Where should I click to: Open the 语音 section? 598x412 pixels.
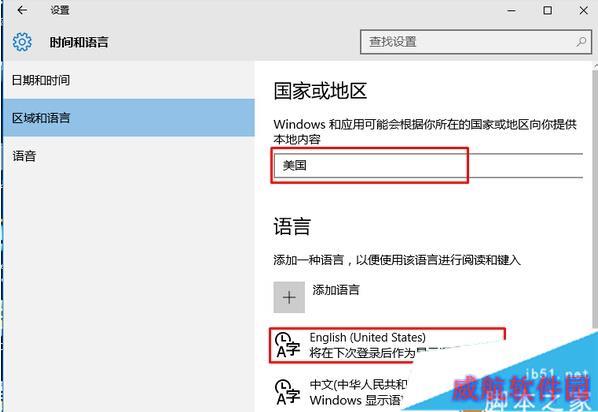coord(129,156)
